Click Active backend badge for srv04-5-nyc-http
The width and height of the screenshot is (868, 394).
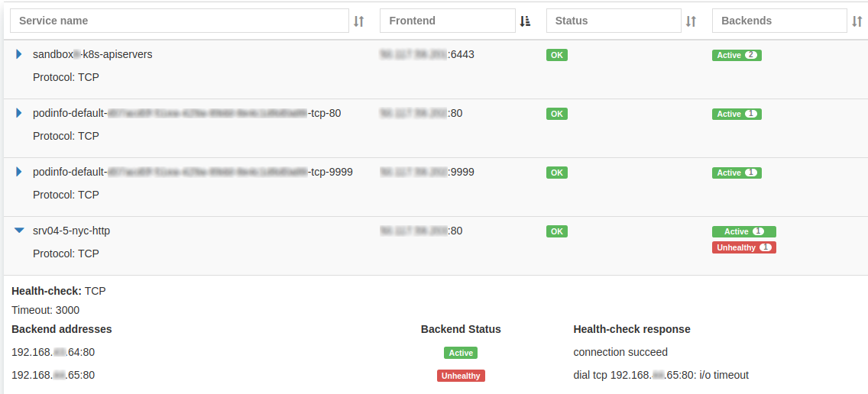pyautogui.click(x=743, y=231)
